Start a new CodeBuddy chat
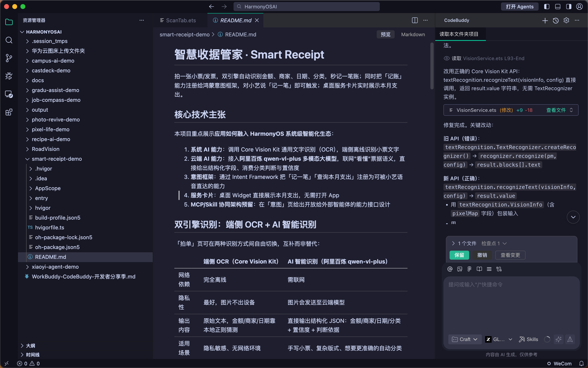The width and height of the screenshot is (588, 368). [545, 20]
